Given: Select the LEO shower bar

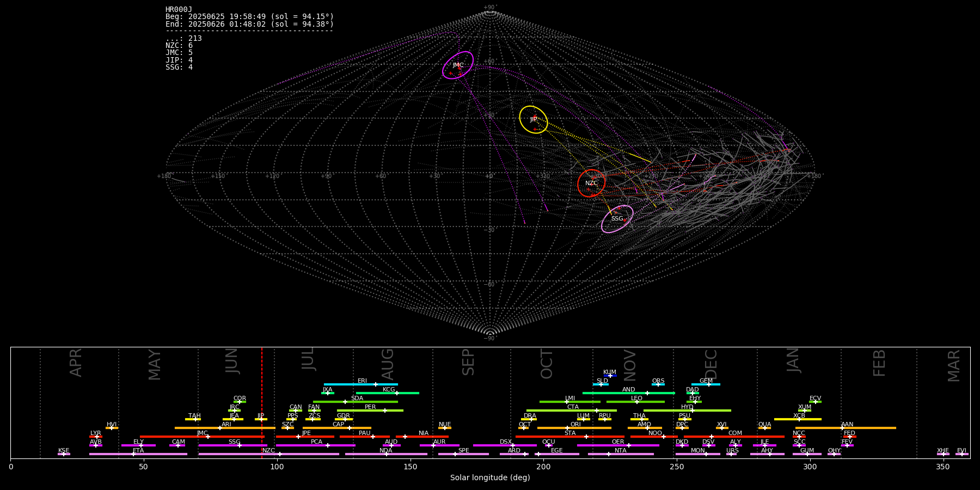Looking at the screenshot, I should [x=635, y=402].
